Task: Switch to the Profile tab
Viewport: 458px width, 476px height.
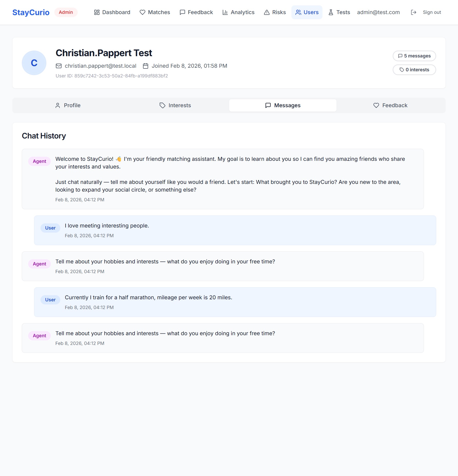Action: pos(68,105)
